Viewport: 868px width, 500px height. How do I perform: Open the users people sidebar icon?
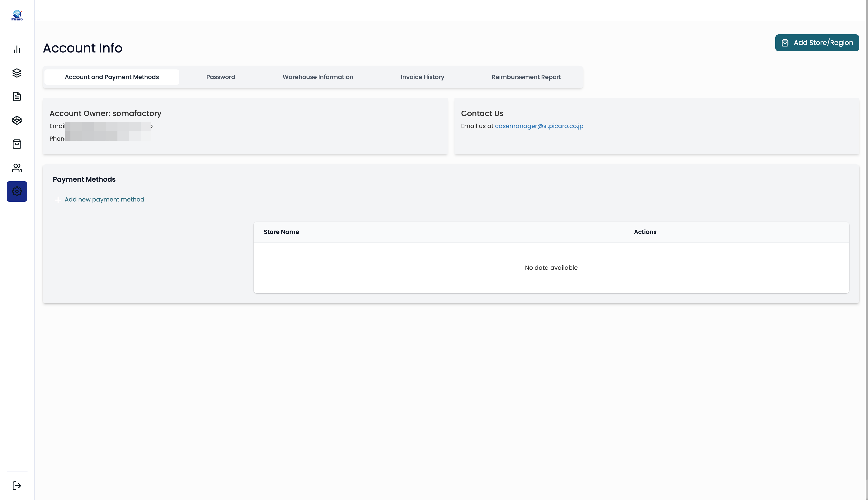pos(17,168)
